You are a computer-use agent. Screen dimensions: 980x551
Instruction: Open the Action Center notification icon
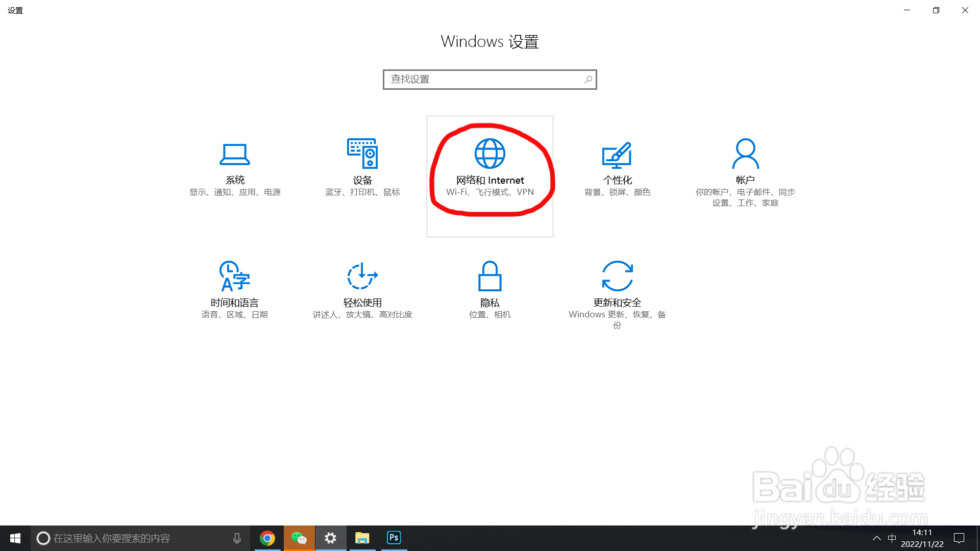[959, 538]
